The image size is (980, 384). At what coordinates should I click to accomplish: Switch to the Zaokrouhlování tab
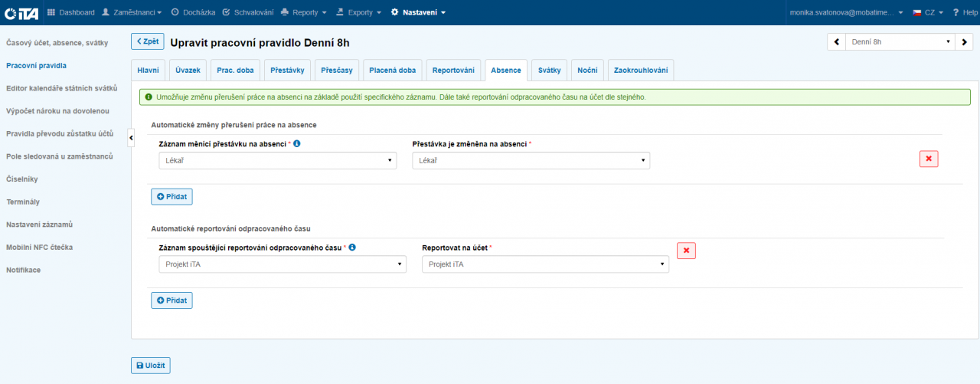(x=640, y=70)
